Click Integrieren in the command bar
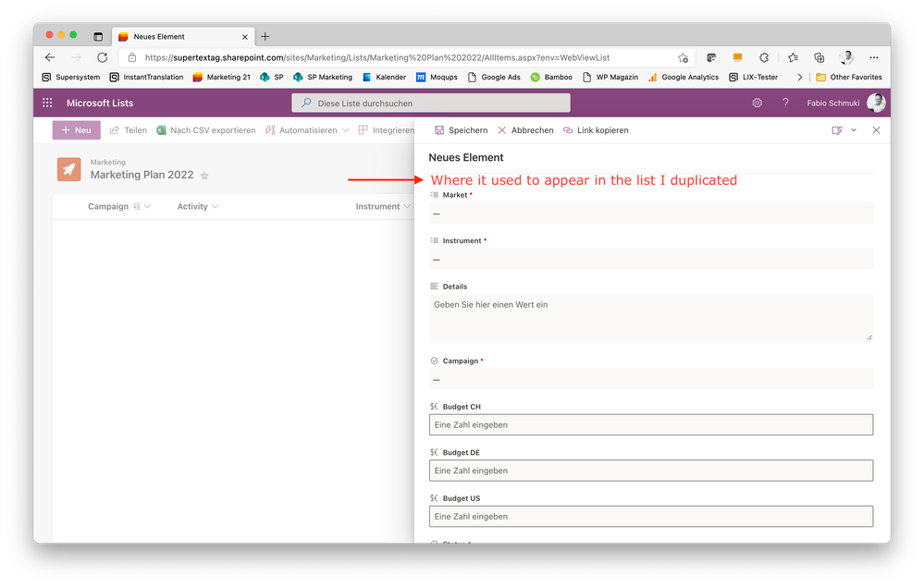924x587 pixels. [387, 130]
